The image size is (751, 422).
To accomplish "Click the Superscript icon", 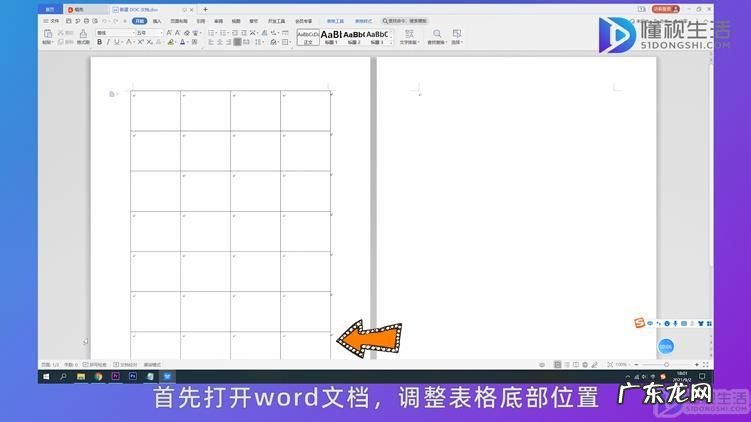I will coord(141,42).
